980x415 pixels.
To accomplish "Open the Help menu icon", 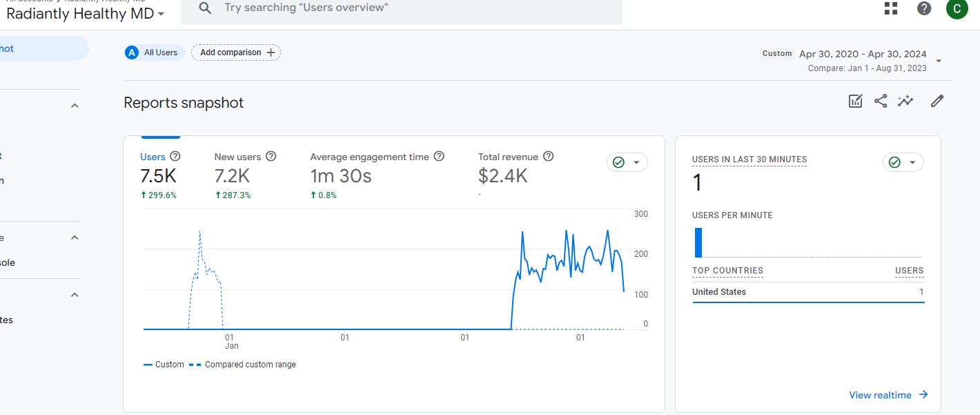I will pyautogui.click(x=924, y=8).
